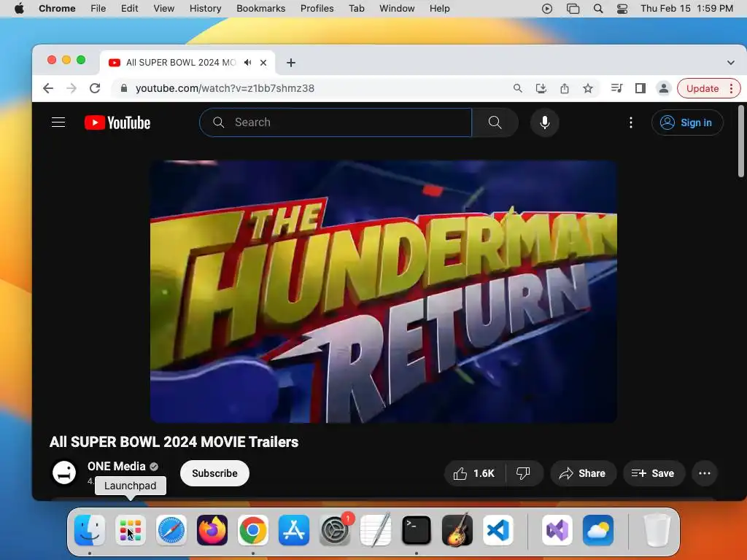Viewport: 747px width, 560px height.
Task: Open YouTube settings three-dot menu
Action: coord(631,122)
